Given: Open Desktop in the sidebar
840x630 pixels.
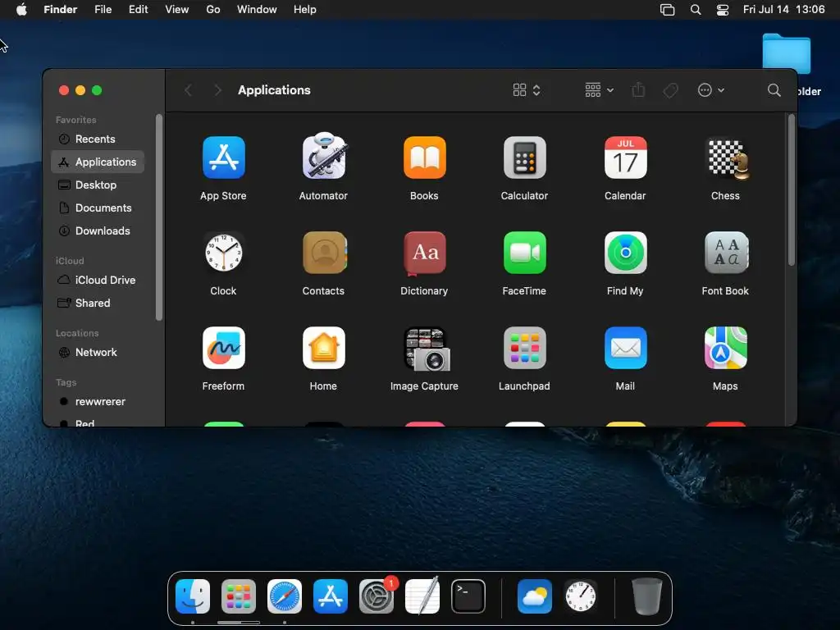Looking at the screenshot, I should pyautogui.click(x=98, y=185).
